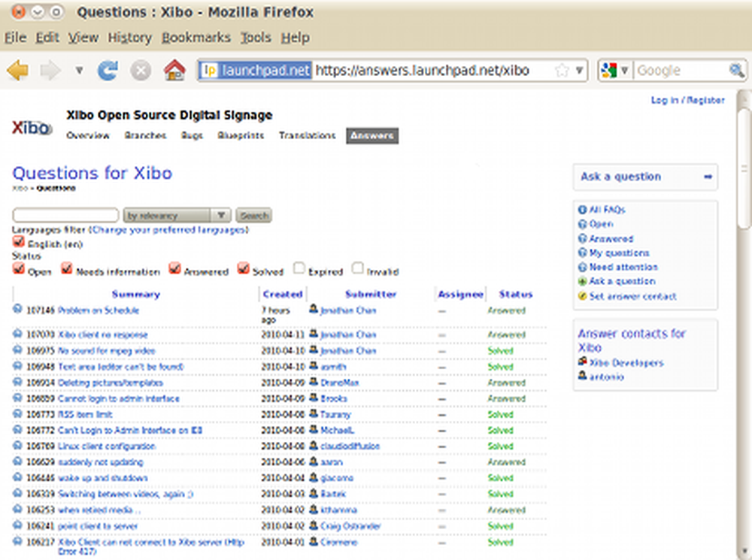Click the icon beside Need attention
The image size is (752, 560).
[582, 267]
